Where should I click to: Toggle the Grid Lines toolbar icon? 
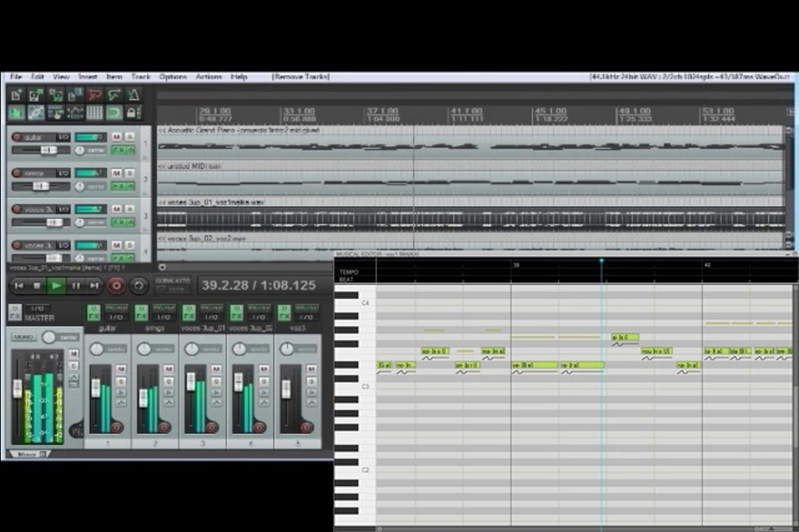click(95, 112)
